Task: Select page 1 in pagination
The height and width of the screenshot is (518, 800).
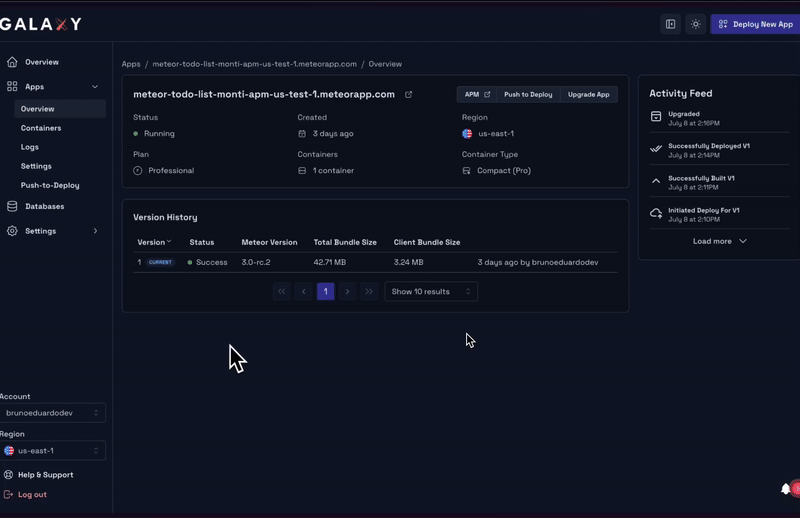Action: [x=326, y=291]
